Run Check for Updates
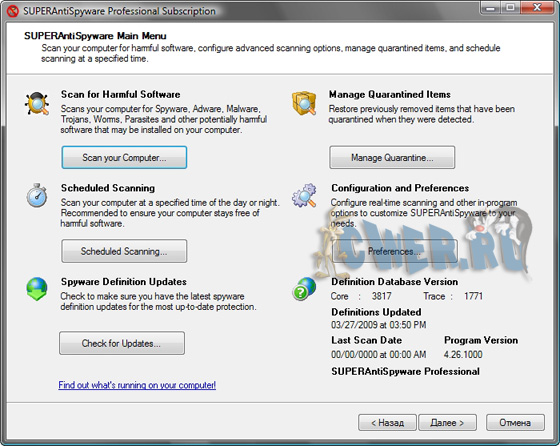Image resolution: width=560 pixels, height=446 pixels. (x=122, y=343)
